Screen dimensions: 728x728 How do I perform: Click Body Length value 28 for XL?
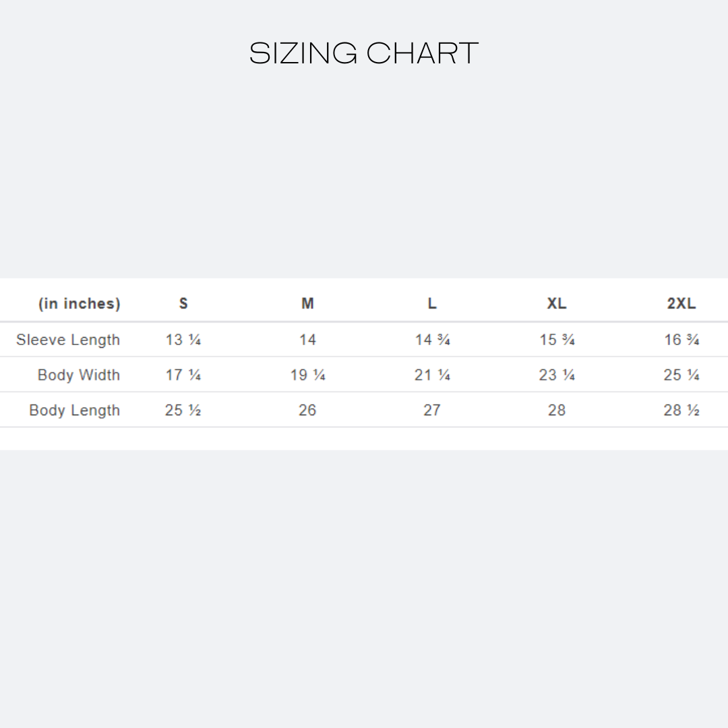click(557, 411)
